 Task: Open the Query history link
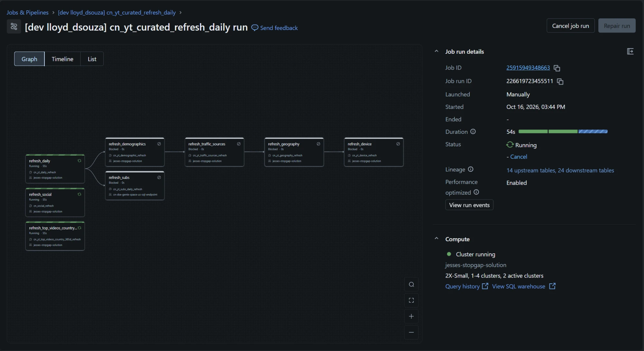point(467,286)
